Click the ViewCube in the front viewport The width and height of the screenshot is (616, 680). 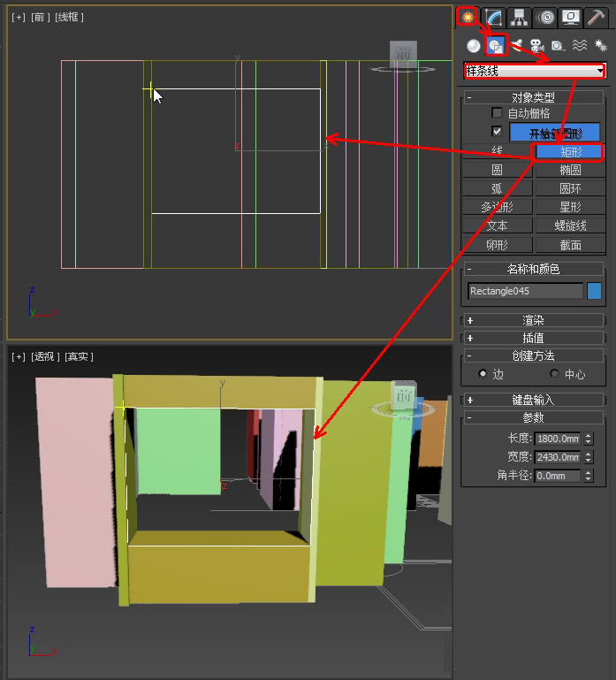tap(403, 55)
